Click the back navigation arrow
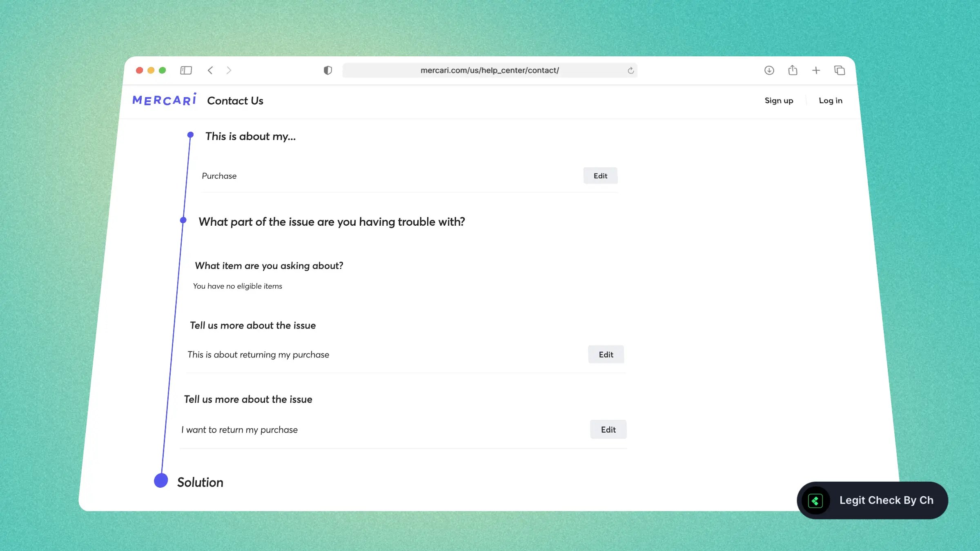Viewport: 980px width, 551px height. (210, 70)
